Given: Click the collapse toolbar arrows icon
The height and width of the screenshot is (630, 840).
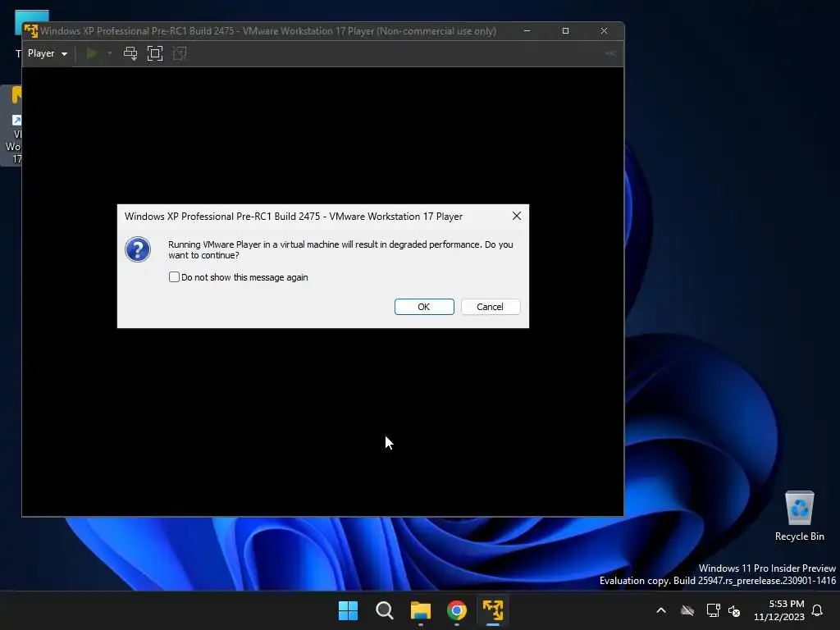Looking at the screenshot, I should click(x=610, y=53).
